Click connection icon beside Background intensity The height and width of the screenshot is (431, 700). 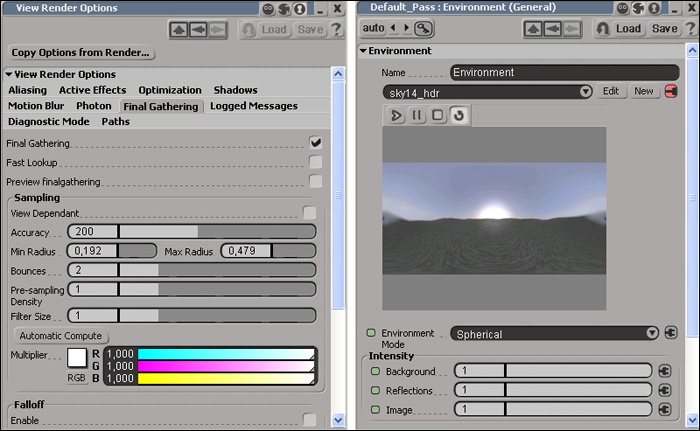coord(665,371)
